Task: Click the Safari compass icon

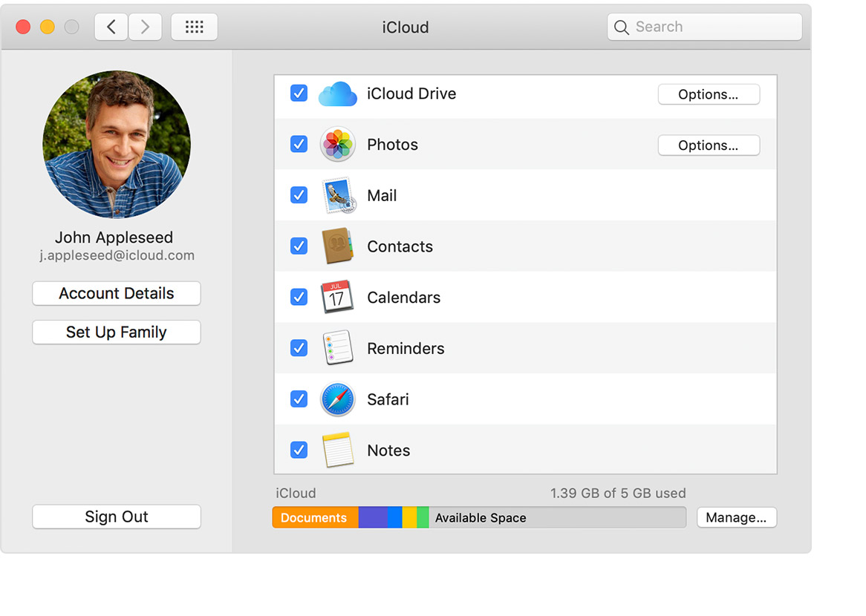Action: coord(337,399)
